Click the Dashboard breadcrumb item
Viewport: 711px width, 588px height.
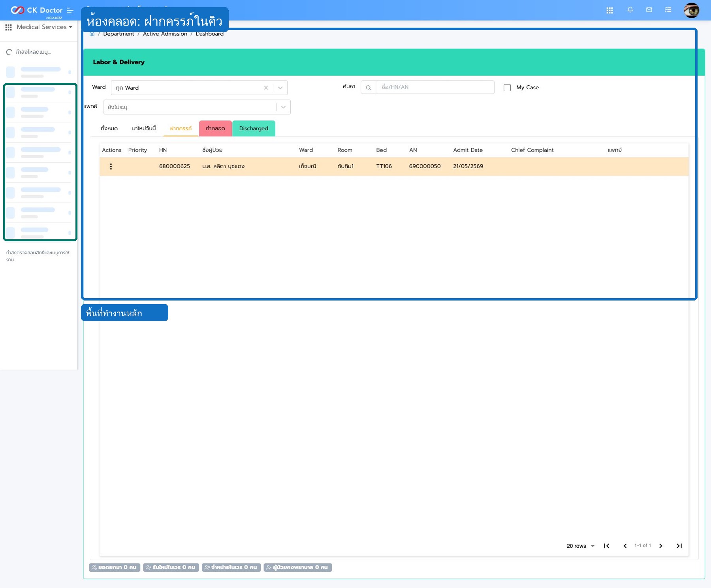point(210,34)
